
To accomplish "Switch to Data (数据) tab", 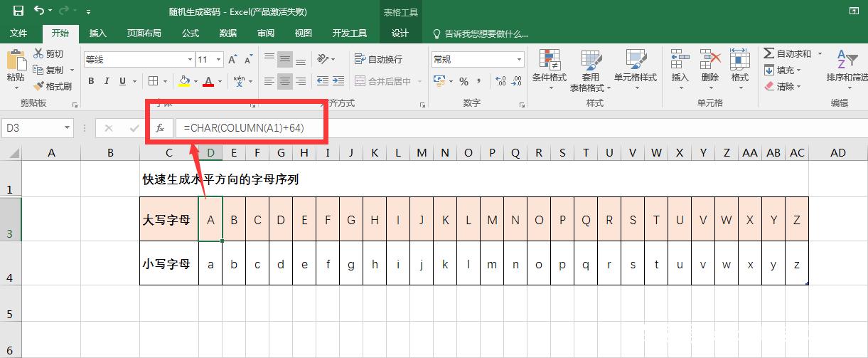I will click(228, 33).
